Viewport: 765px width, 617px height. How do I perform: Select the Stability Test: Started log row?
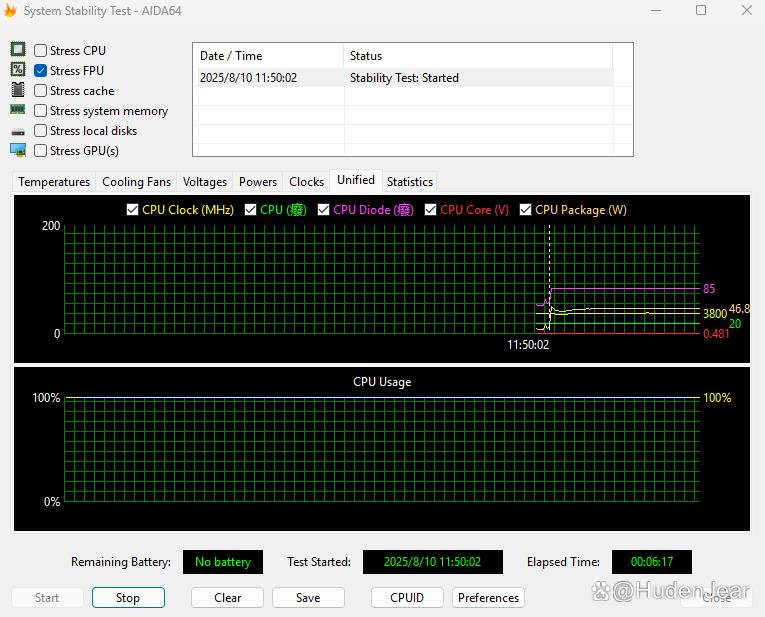[404, 78]
